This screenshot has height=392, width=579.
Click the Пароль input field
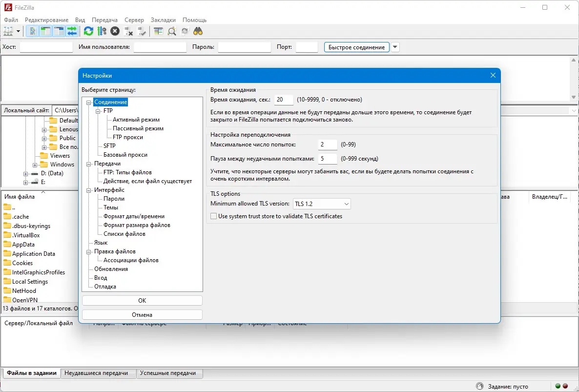tap(245, 47)
